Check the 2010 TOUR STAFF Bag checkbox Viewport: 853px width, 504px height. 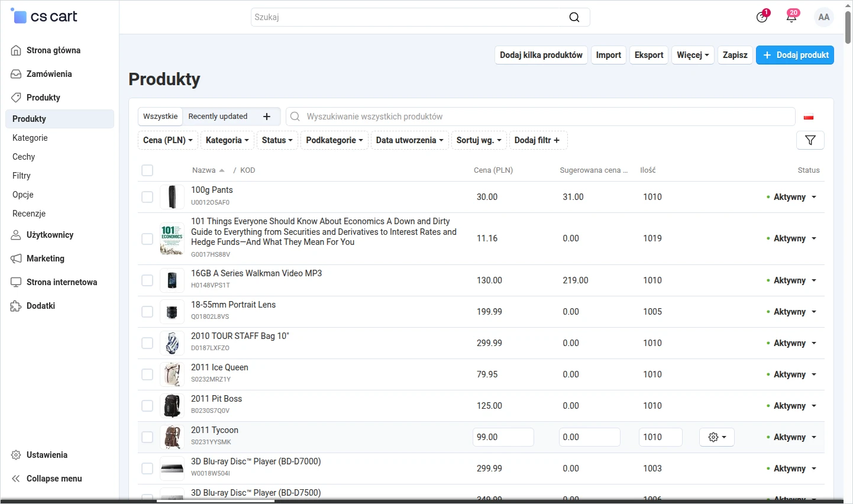pos(147,343)
